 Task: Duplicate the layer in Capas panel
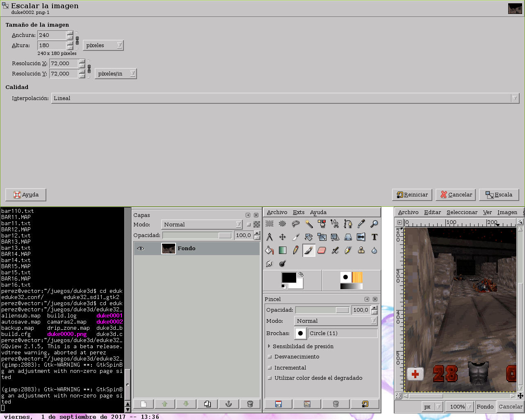[x=208, y=404]
